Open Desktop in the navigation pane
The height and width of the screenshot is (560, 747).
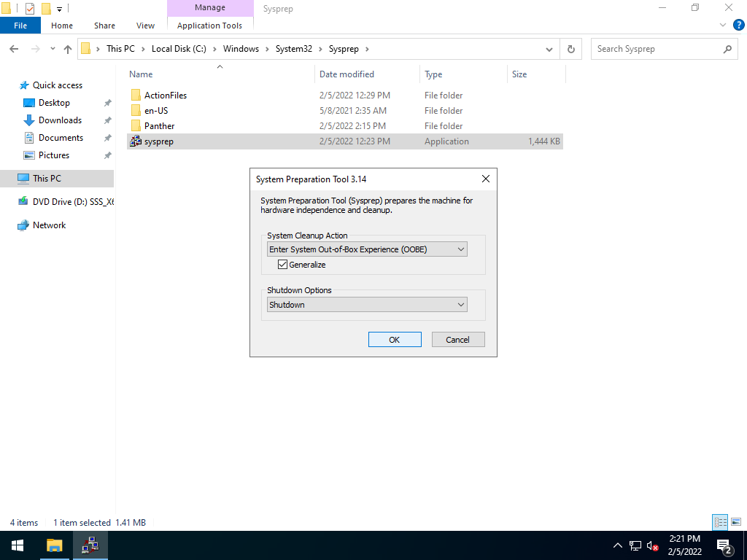click(54, 102)
